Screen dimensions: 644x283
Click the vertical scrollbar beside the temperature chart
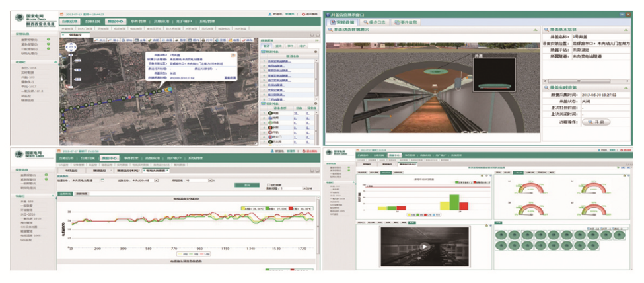(318, 228)
